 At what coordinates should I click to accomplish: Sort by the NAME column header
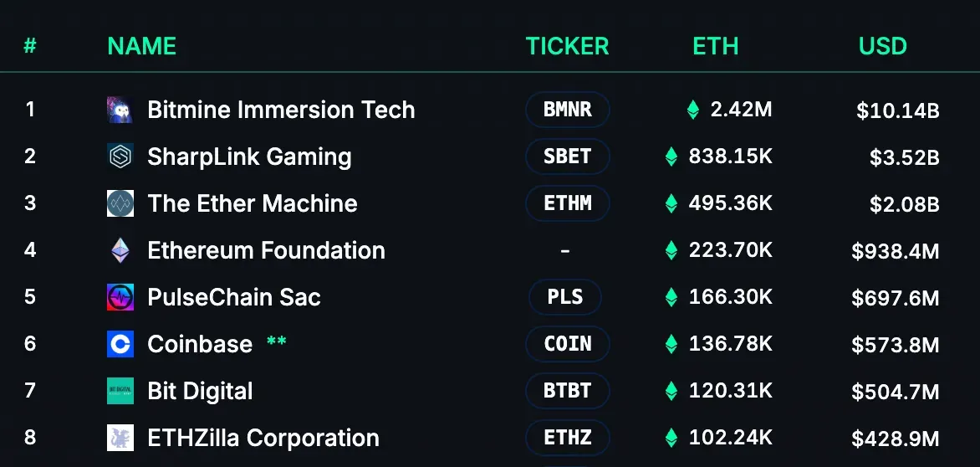(142, 46)
